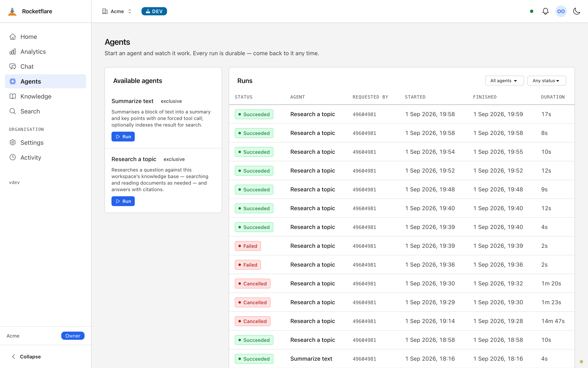Open the Home page icon
Viewport: 588px width, 368px height.
pos(13,37)
